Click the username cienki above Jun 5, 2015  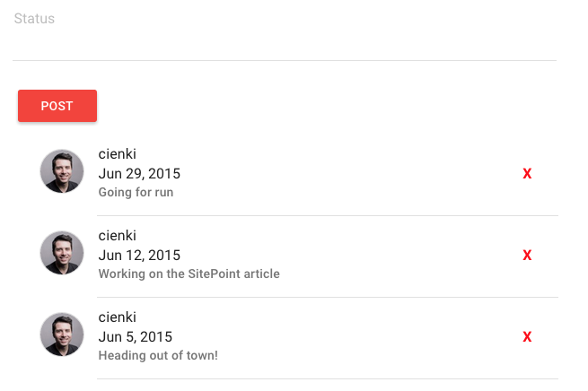[117, 317]
